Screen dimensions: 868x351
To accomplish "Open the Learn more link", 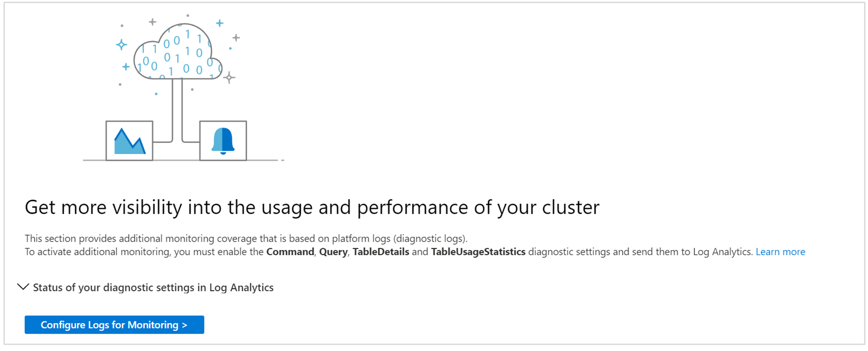I will pyautogui.click(x=780, y=252).
